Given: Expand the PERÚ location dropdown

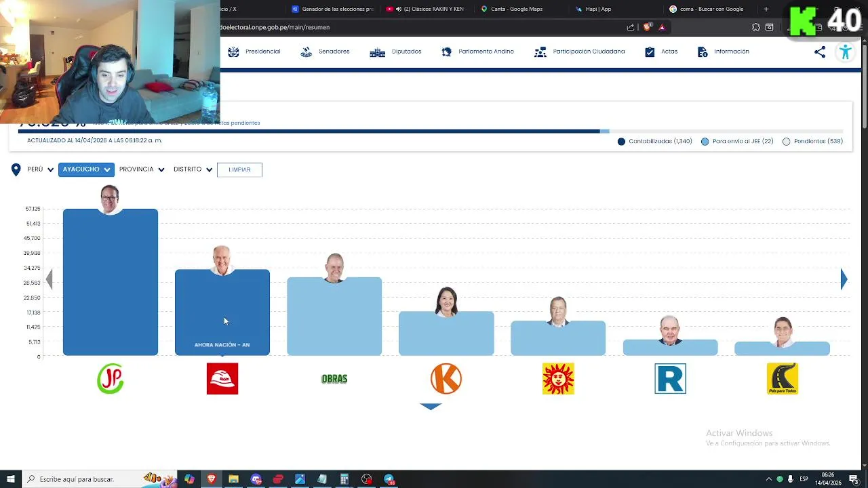Looking at the screenshot, I should [x=41, y=169].
